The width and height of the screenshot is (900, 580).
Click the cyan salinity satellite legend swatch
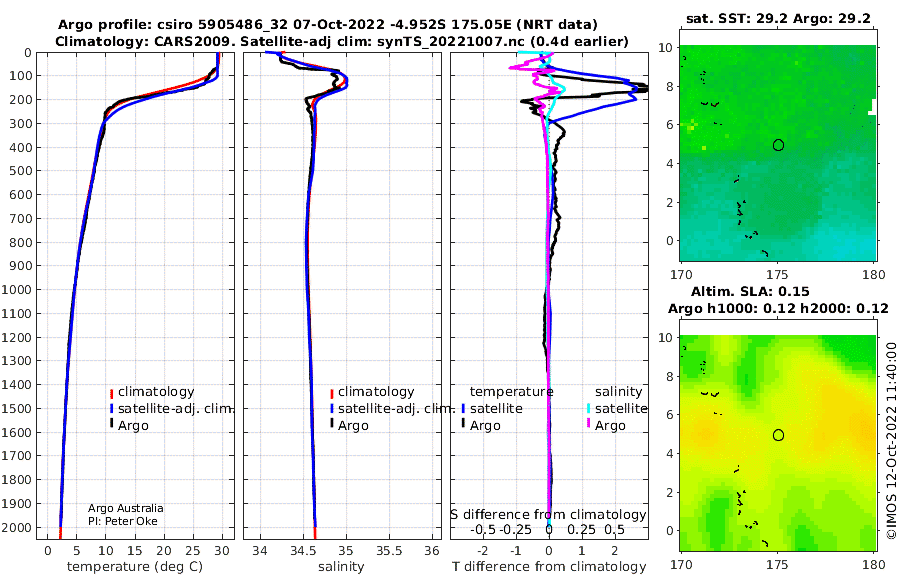click(x=588, y=409)
